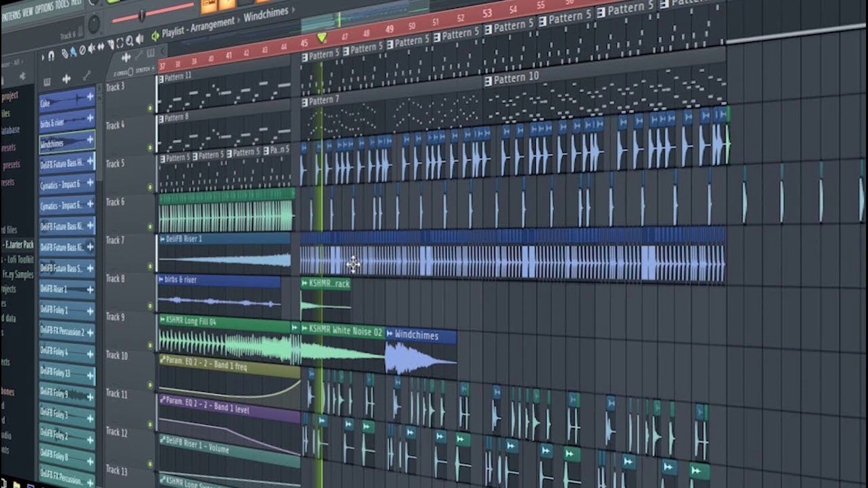Click the plus icon on Coke picker item
Viewport: 868px width, 488px height.
90,96
